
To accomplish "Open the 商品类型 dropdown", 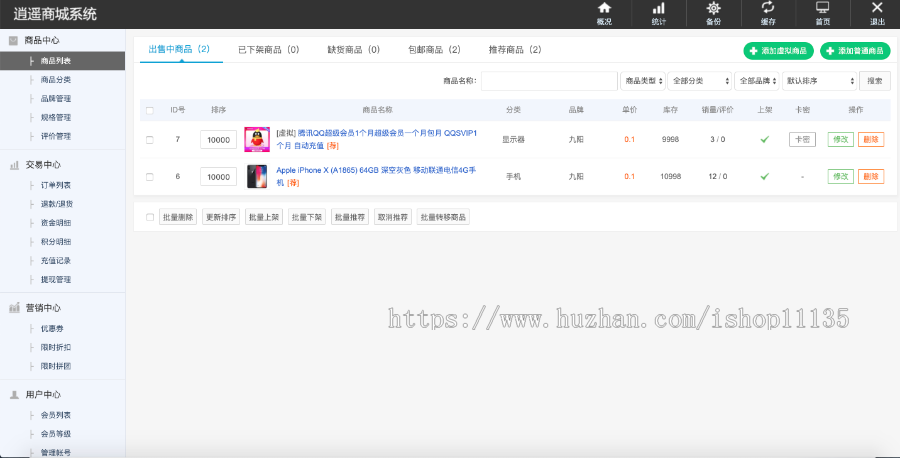I will [642, 81].
